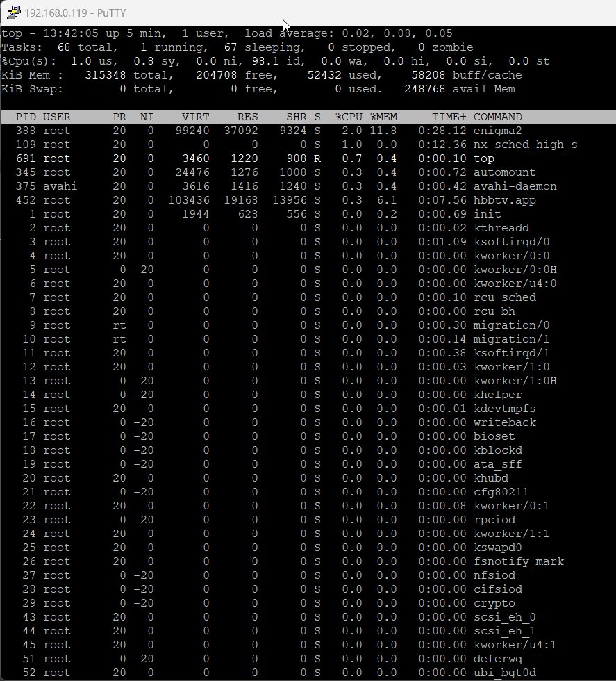616x681 pixels.
Task: Click the avahi user name in USER column
Action: pyautogui.click(x=57, y=186)
